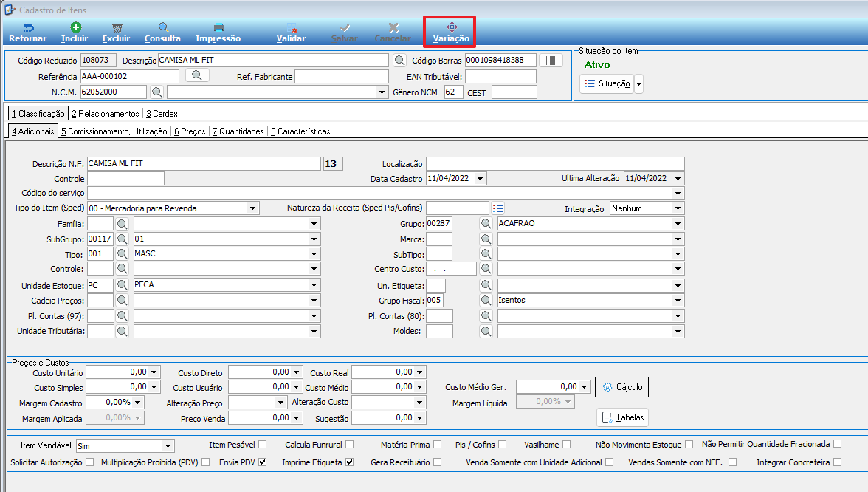Click Tipo lookup magnifier
868x492 pixels.
[122, 254]
